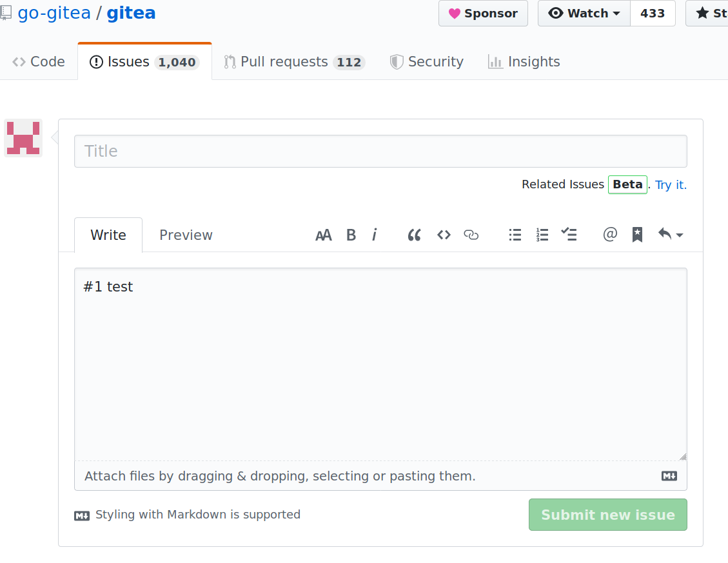This screenshot has height=563, width=728.
Task: Click the textarea resize handle
Action: (x=682, y=457)
